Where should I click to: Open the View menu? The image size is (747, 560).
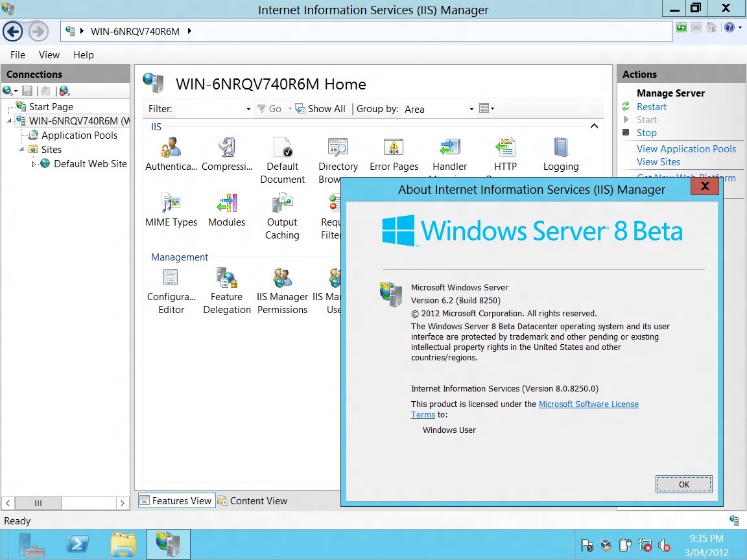[49, 54]
